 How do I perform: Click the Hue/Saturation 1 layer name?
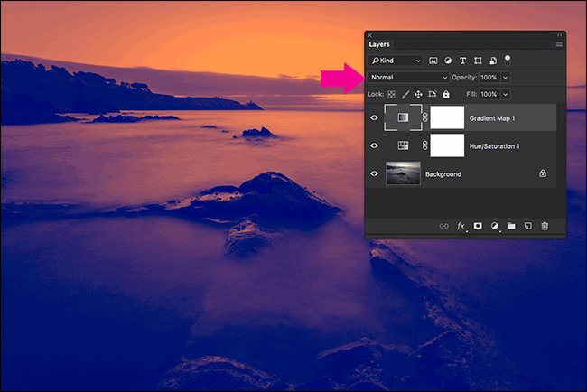click(494, 146)
